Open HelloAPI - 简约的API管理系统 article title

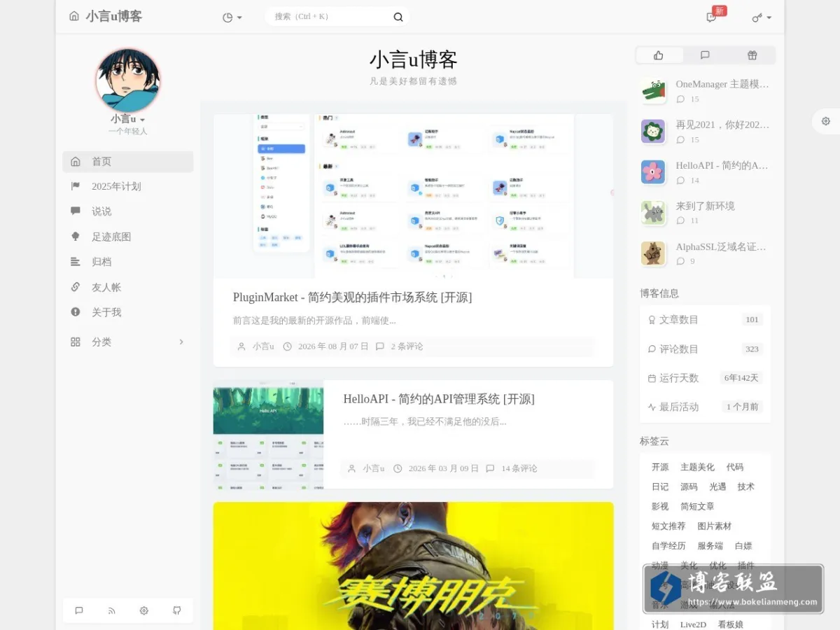tap(439, 399)
